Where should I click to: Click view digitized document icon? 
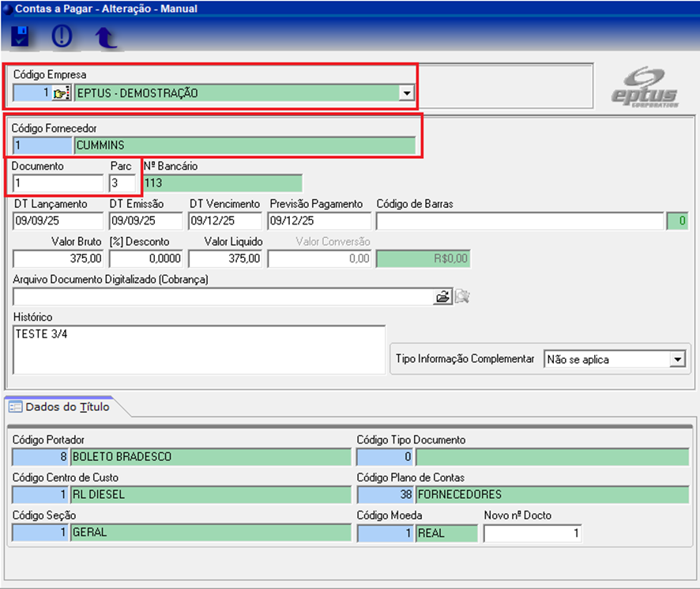click(462, 296)
